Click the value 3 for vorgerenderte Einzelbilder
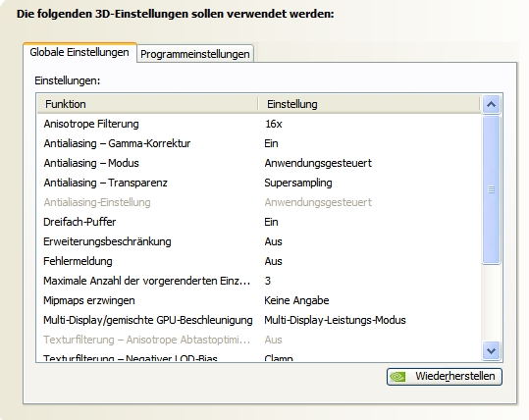The height and width of the screenshot is (420, 529). tap(268, 281)
